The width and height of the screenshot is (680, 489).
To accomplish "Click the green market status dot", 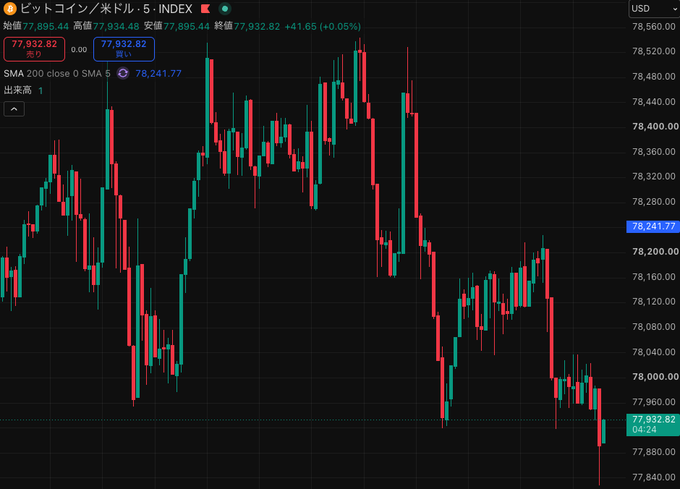I will [x=225, y=9].
